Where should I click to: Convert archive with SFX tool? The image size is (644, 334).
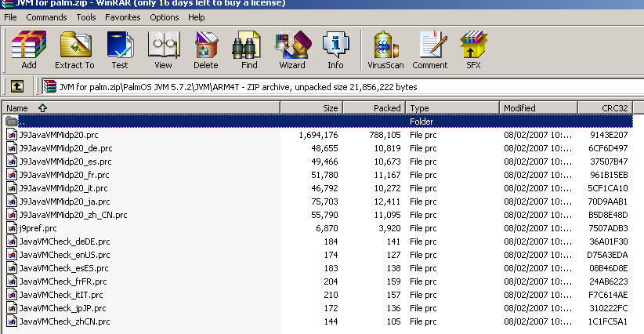(473, 49)
